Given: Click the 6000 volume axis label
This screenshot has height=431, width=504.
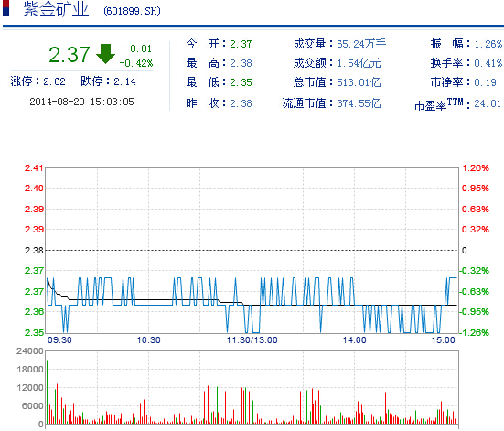Looking at the screenshot, I should [32, 406].
